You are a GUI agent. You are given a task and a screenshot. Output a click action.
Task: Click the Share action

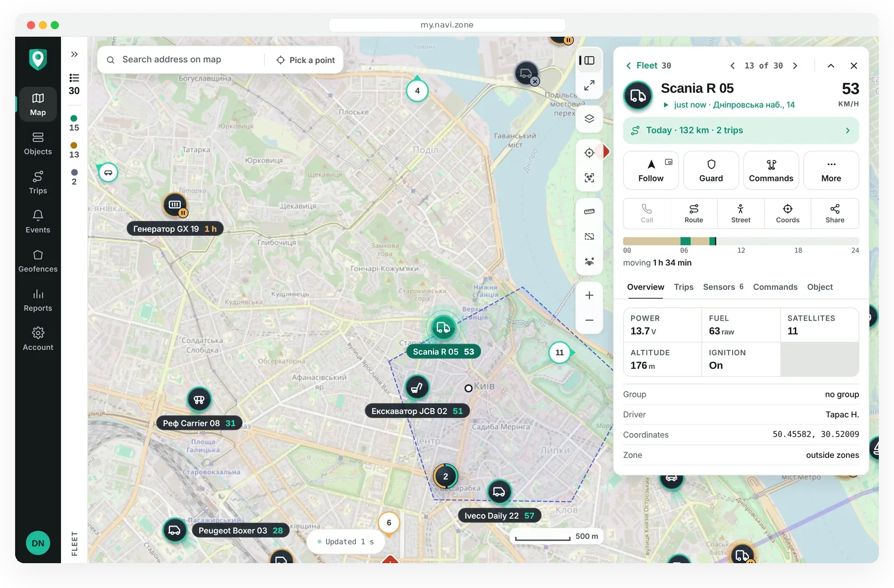[x=835, y=213]
